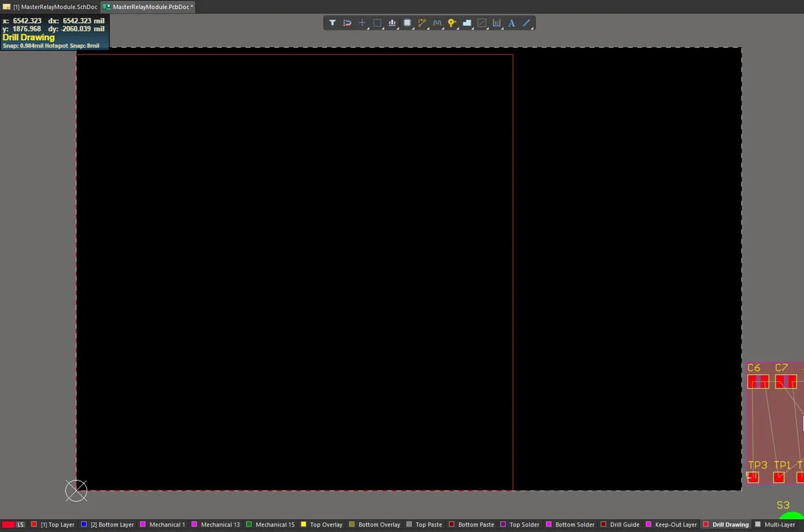Click the S3 designator label
Image resolution: width=804 pixels, height=532 pixels.
click(x=783, y=505)
